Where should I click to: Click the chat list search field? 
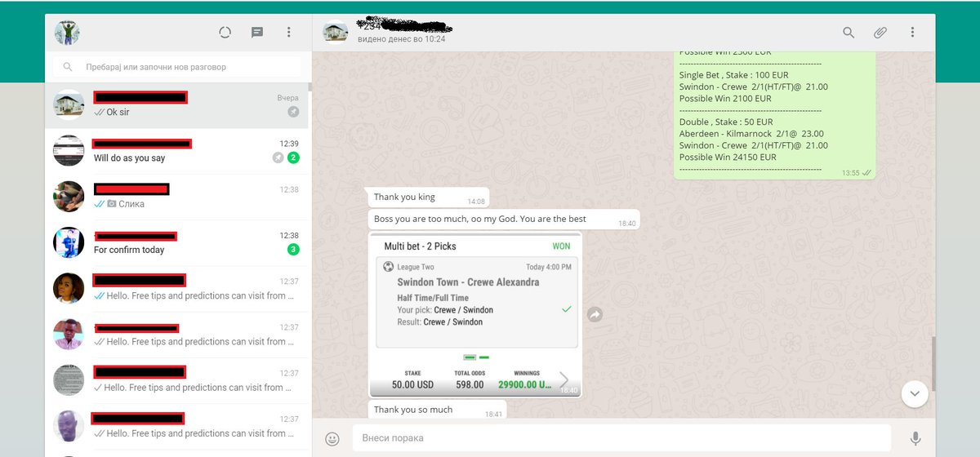click(176, 67)
